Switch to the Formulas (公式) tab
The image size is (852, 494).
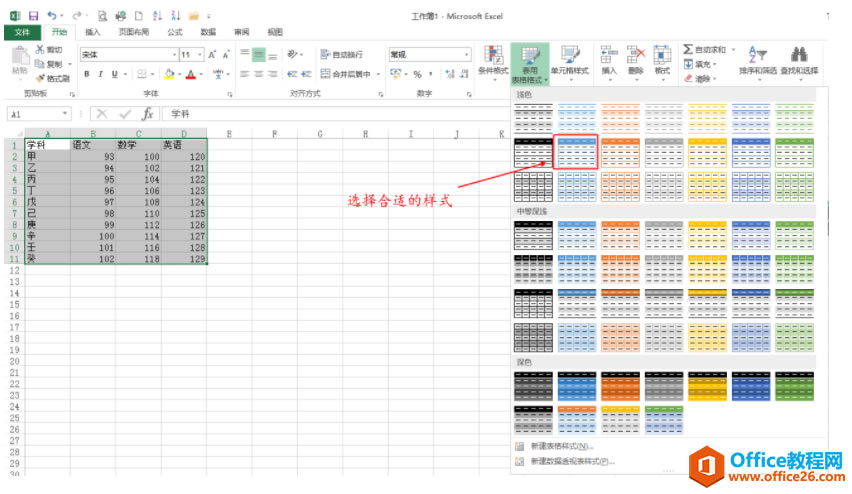175,32
